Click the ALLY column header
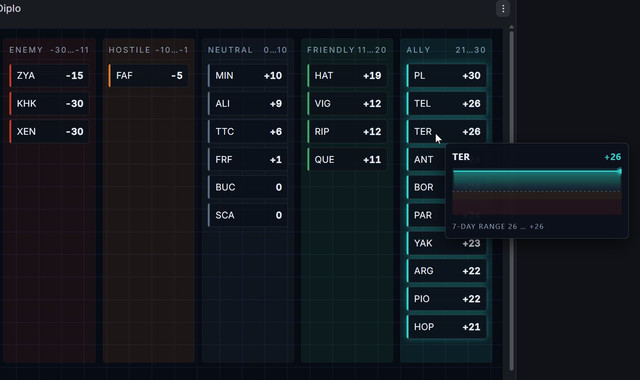Screen dimensions: 640x380 (446, 50)
